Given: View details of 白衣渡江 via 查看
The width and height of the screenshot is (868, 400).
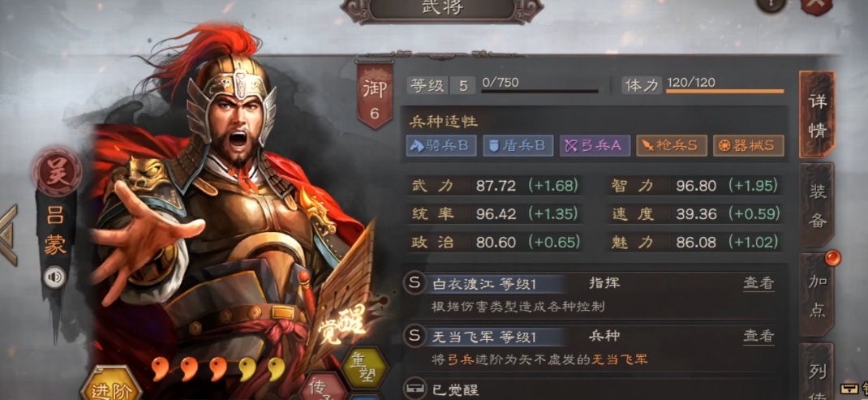Looking at the screenshot, I should 758,284.
